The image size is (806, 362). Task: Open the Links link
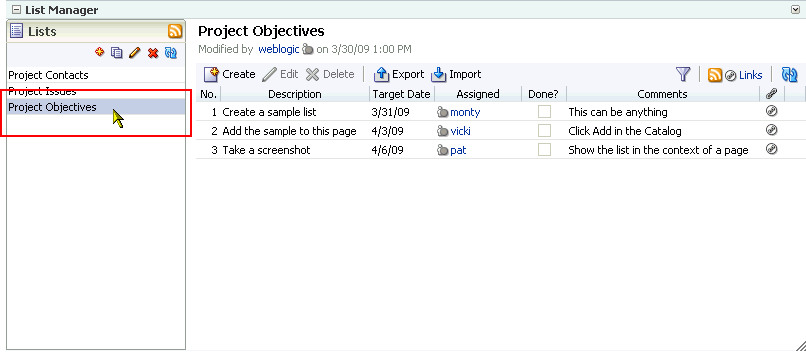click(750, 75)
